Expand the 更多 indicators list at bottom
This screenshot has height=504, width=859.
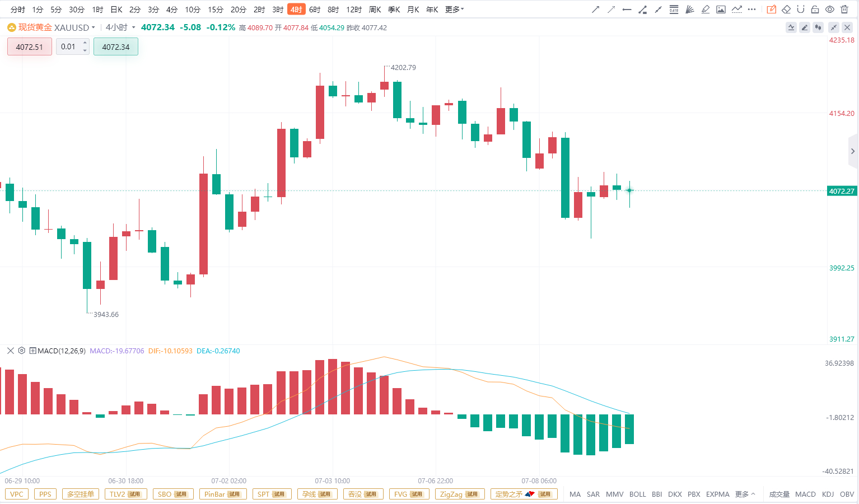point(745,494)
